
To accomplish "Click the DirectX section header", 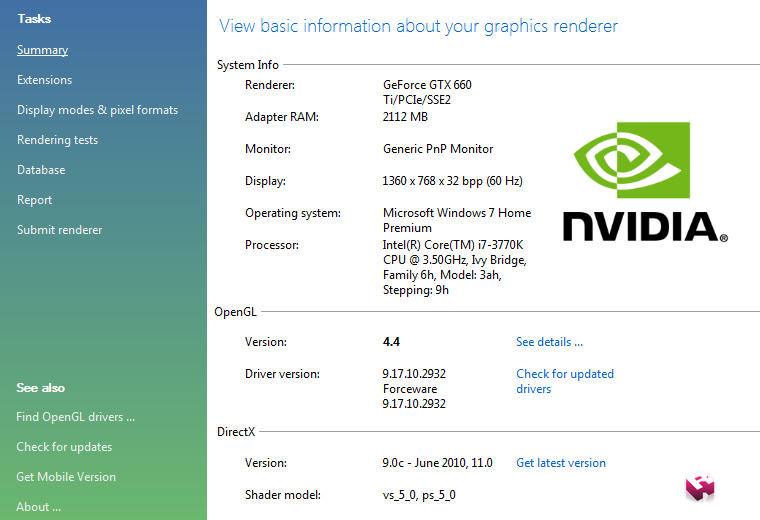I will [236, 431].
